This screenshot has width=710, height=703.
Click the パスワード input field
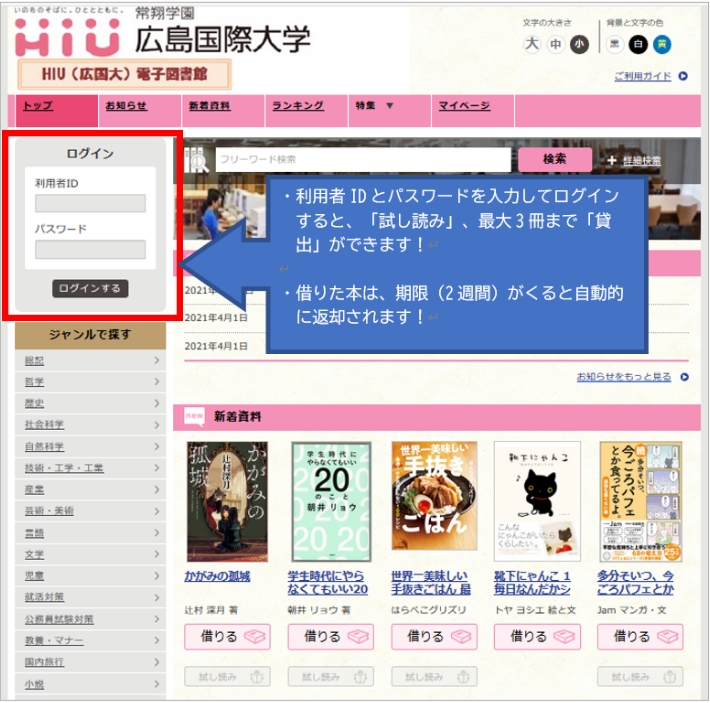91,249
